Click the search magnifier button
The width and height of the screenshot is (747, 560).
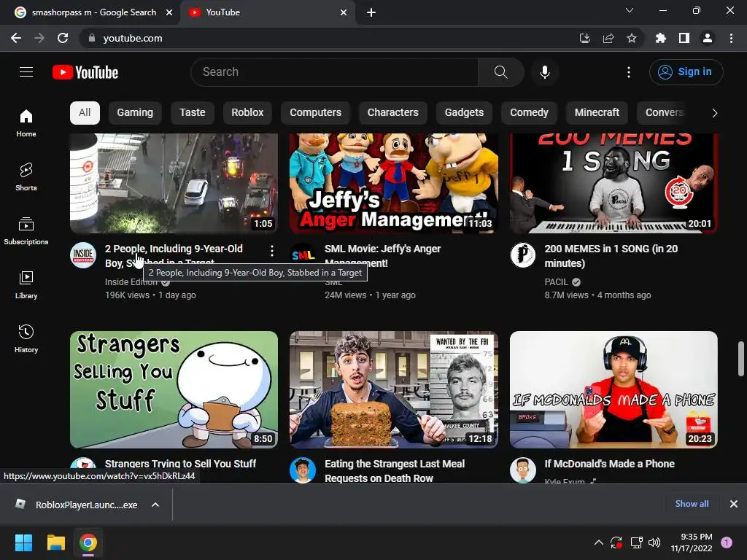pos(500,72)
